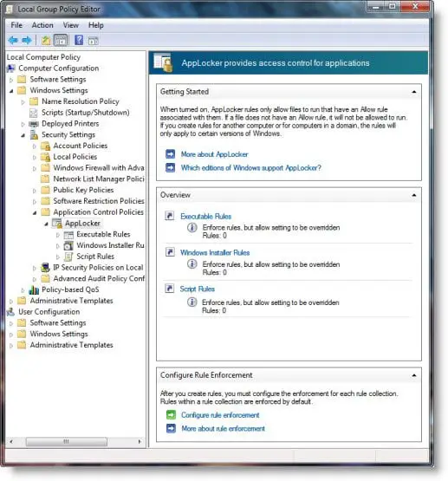Click the AppLocker node icon in the tree
The image size is (448, 481).
tap(57, 224)
